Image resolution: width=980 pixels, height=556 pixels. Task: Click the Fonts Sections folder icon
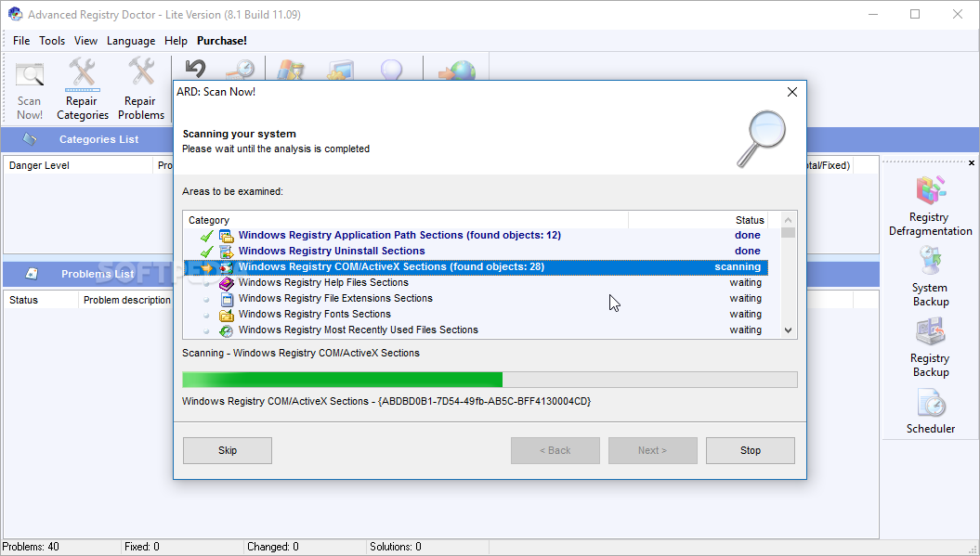[227, 315]
